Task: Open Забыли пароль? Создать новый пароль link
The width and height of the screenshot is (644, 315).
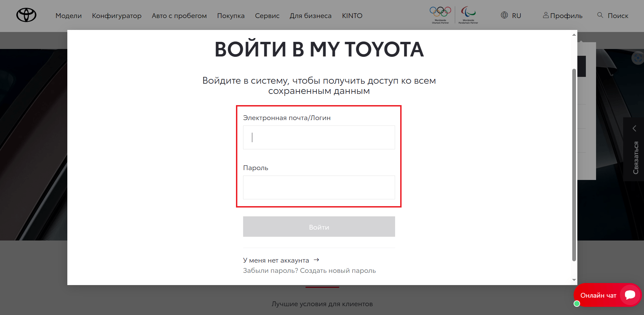Action: pos(309,271)
